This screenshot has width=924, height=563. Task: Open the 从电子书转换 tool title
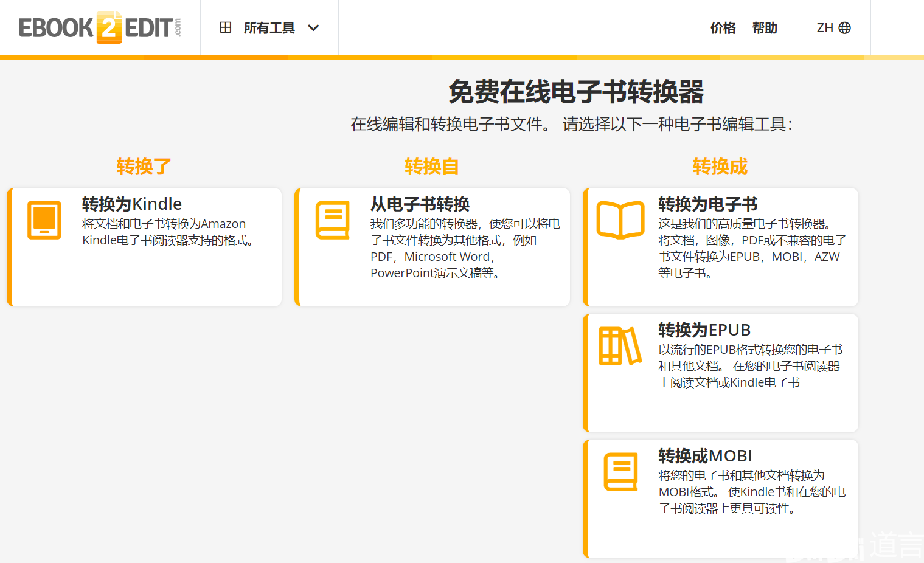420,204
